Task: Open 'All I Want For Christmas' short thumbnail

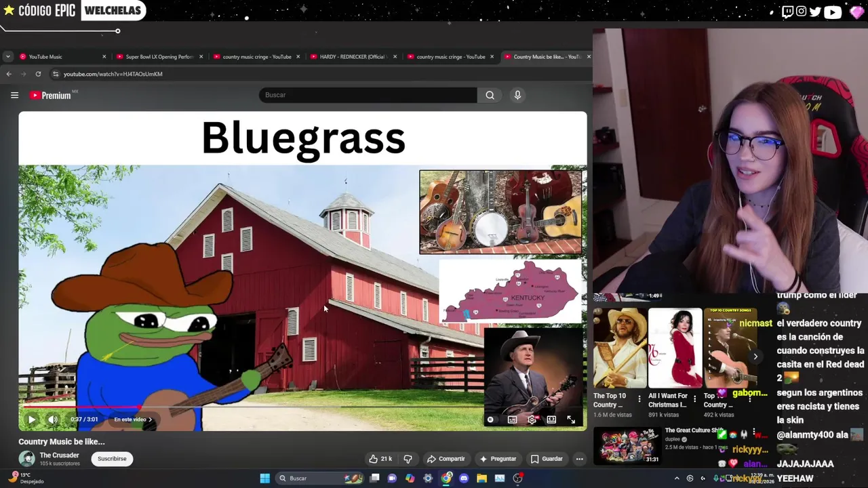Action: click(x=675, y=348)
